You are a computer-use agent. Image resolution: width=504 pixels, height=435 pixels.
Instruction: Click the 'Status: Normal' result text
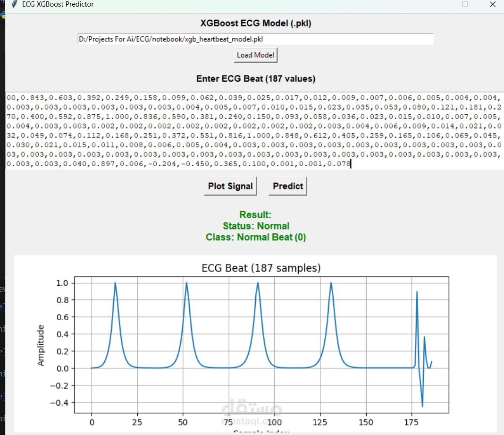[x=256, y=226]
